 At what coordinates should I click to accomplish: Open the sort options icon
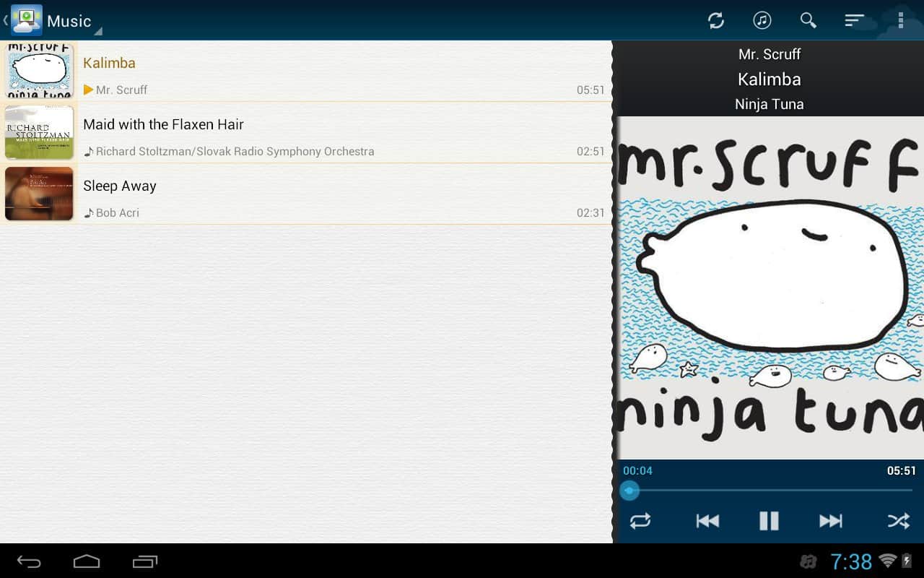point(854,20)
